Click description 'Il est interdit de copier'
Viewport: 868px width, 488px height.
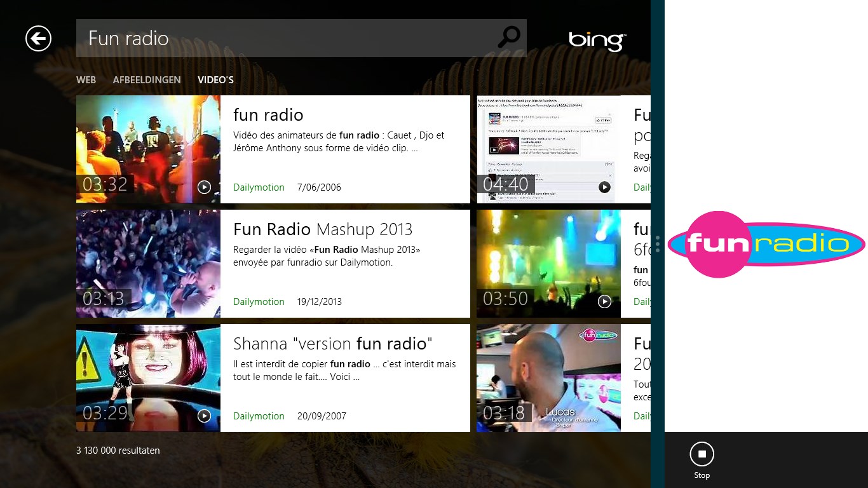coord(344,370)
